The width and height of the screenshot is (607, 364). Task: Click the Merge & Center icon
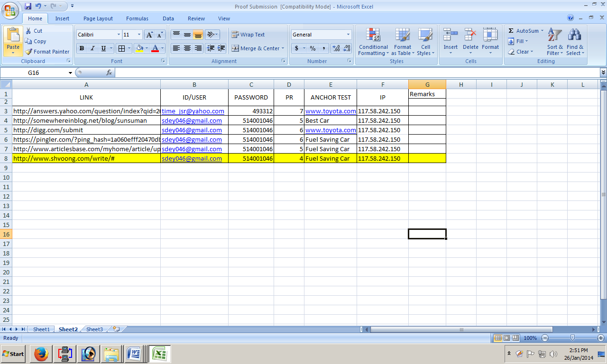pyautogui.click(x=255, y=48)
